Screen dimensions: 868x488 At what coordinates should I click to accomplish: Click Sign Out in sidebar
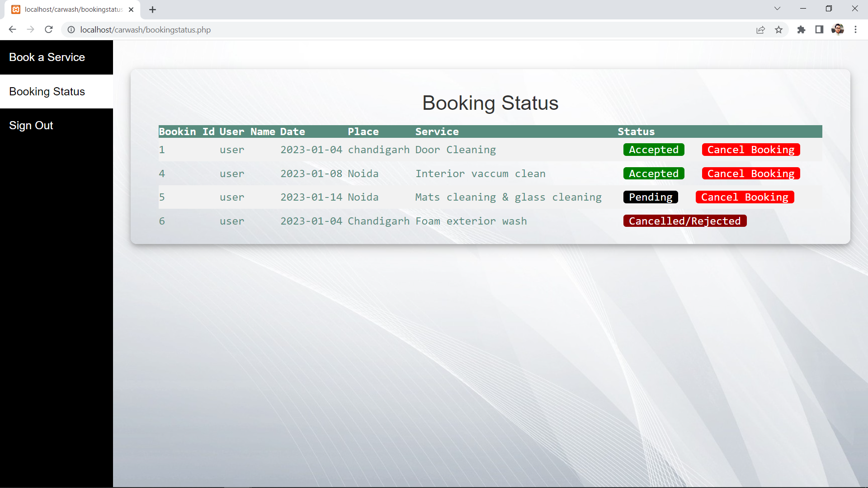(31, 126)
